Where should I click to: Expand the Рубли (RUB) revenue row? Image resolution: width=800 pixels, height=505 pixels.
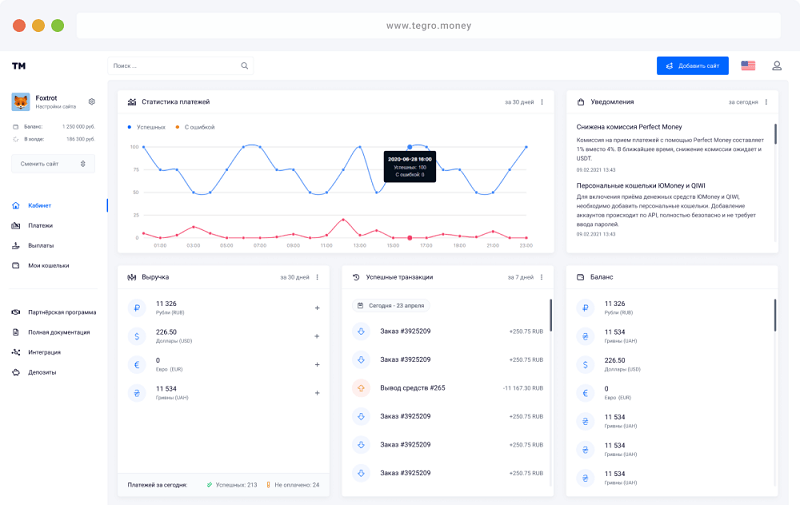(317, 308)
